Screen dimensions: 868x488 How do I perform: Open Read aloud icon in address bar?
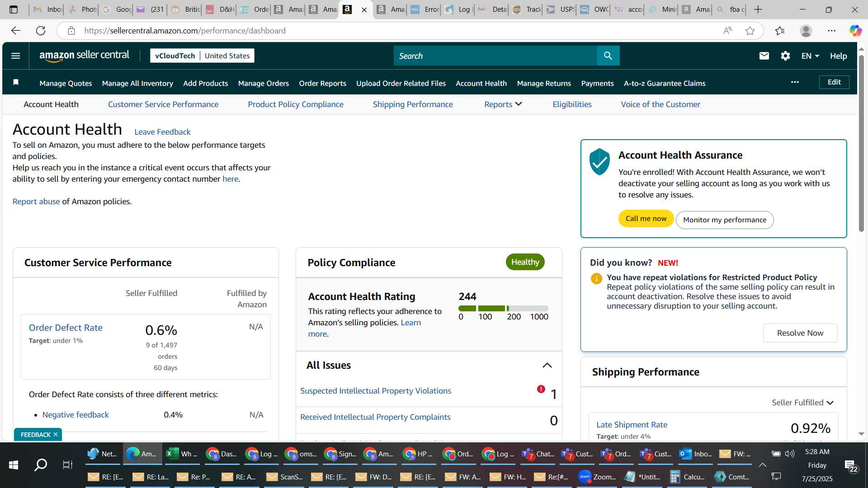[x=727, y=30]
